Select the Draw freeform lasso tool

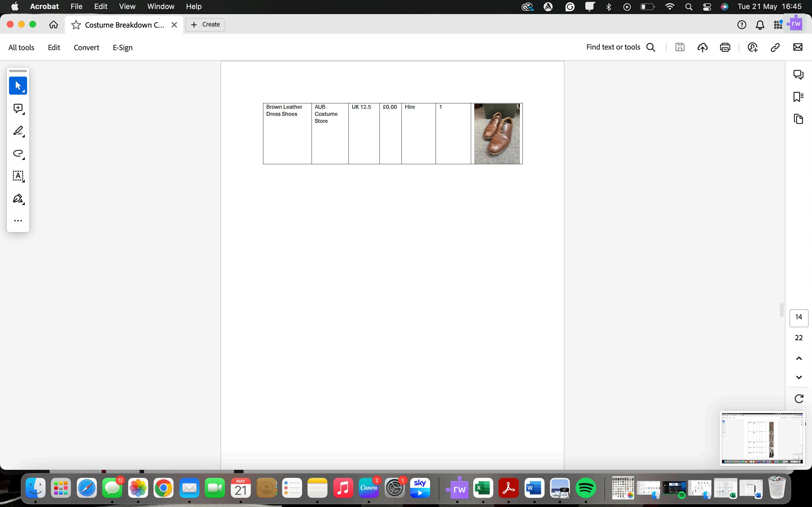(18, 154)
